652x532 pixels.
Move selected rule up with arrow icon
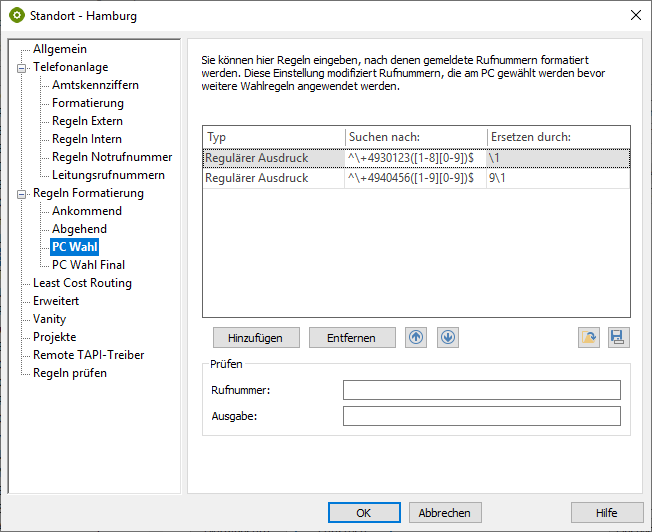pos(416,337)
